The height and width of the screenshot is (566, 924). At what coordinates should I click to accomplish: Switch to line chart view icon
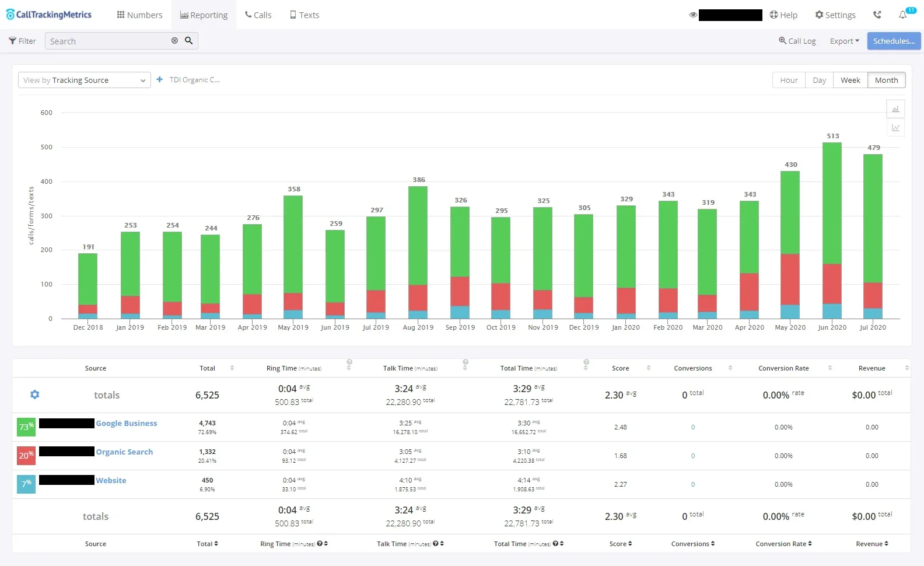click(895, 128)
